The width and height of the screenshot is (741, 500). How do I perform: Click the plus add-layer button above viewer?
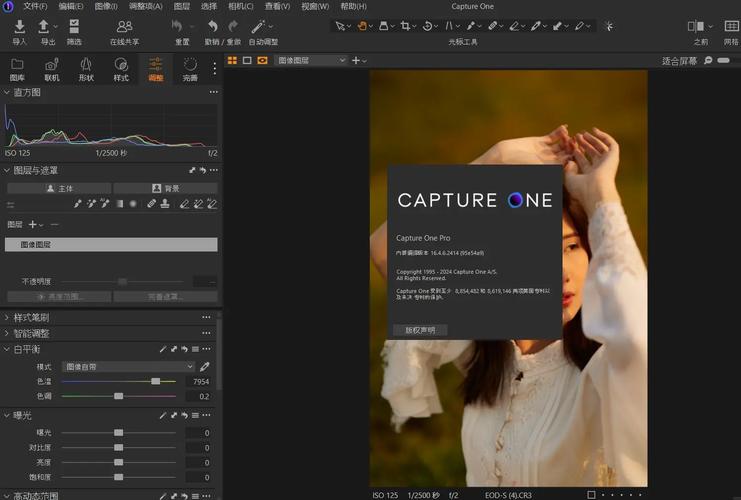(x=356, y=60)
